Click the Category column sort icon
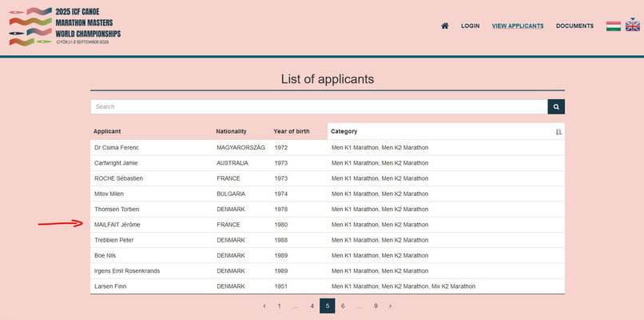 559,132
